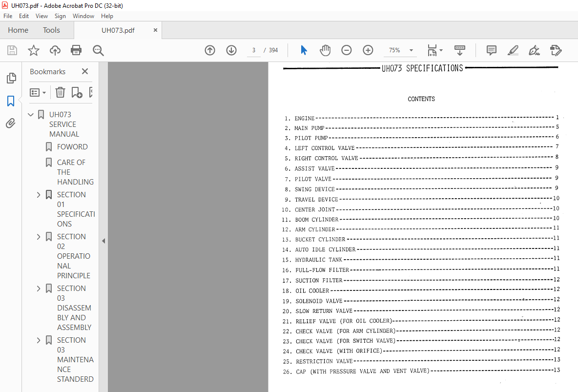578x392 pixels.
Task: Open the find text magnifier
Action: [x=98, y=50]
